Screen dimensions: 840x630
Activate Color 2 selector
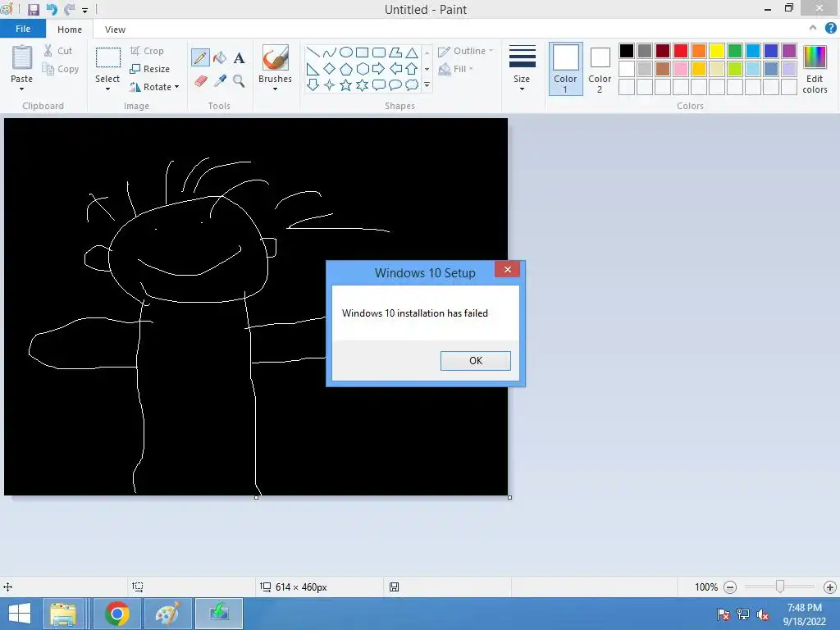click(600, 69)
